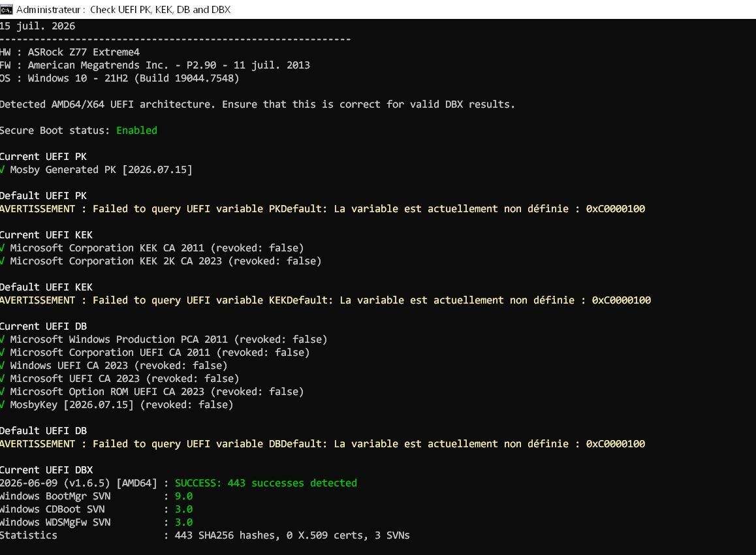Screen dimensions: 756x555
Task: Select the KEKDefault warning line
Action: pyautogui.click(x=325, y=300)
